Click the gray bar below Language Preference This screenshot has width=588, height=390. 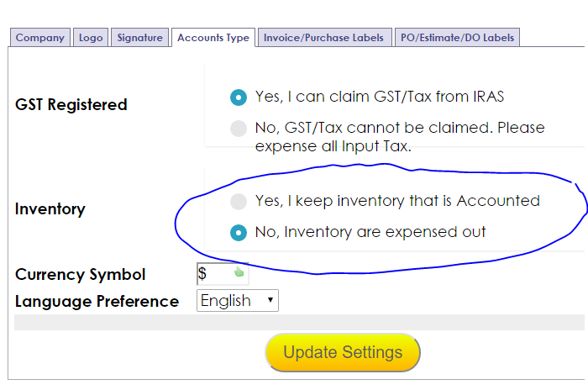tap(299, 322)
